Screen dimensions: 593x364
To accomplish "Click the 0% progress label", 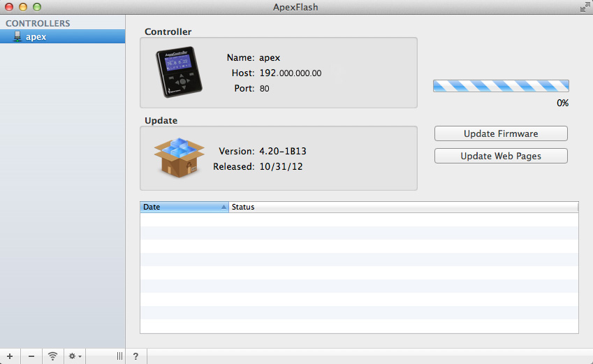I will pos(563,103).
